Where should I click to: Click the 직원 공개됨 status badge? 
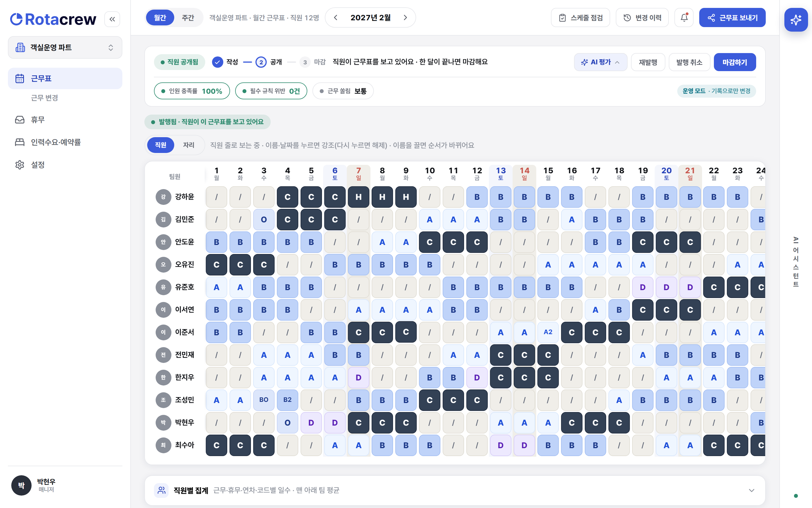[x=180, y=62]
